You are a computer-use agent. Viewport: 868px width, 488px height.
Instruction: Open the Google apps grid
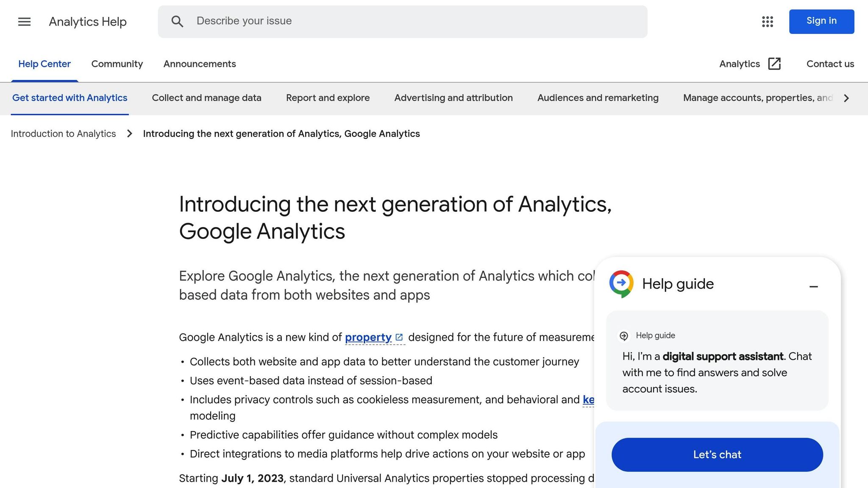point(767,22)
